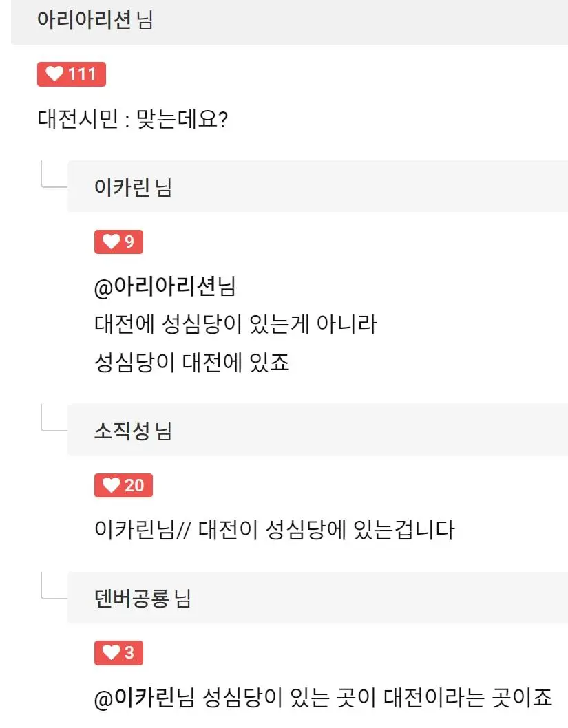Click the like count 20
The image size is (568, 728).
click(x=135, y=486)
